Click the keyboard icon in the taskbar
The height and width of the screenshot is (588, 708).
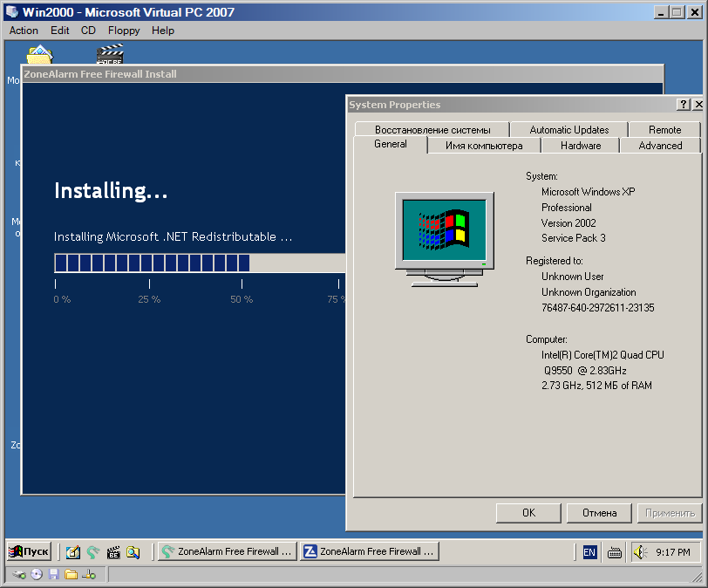point(614,552)
